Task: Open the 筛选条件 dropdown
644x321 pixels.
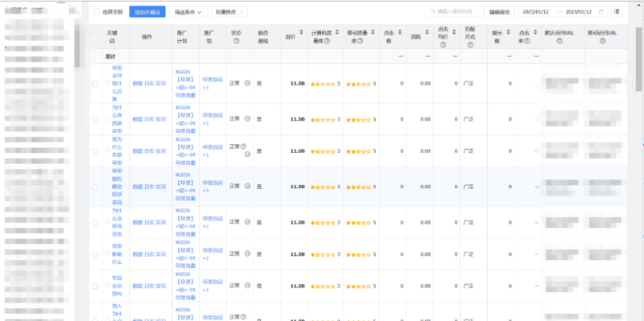Action: coord(188,12)
